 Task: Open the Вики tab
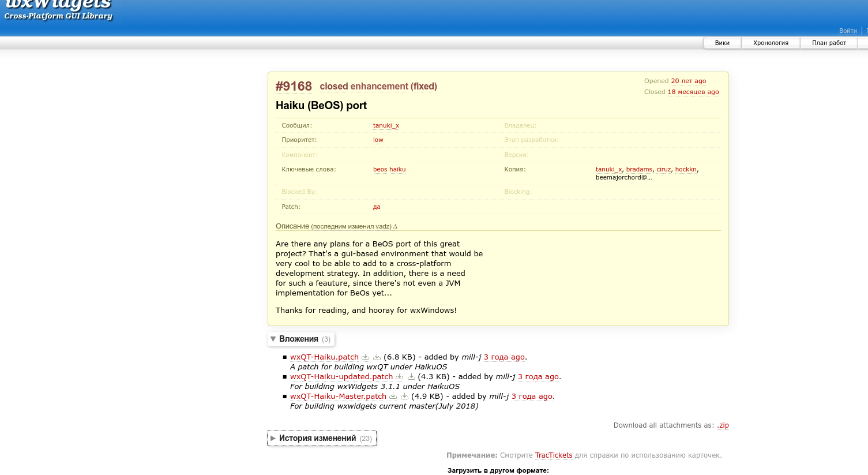point(722,43)
